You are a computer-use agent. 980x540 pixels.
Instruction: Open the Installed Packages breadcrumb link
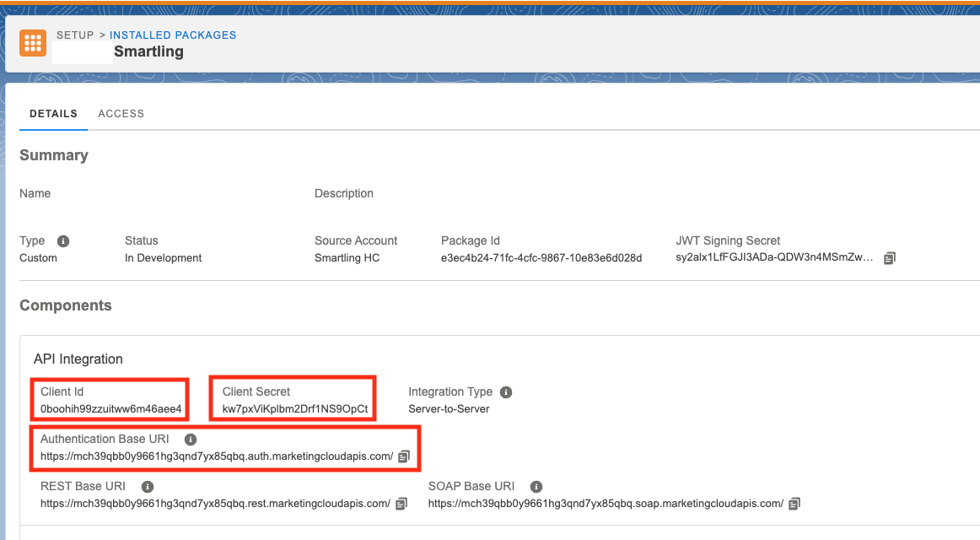pyautogui.click(x=173, y=35)
